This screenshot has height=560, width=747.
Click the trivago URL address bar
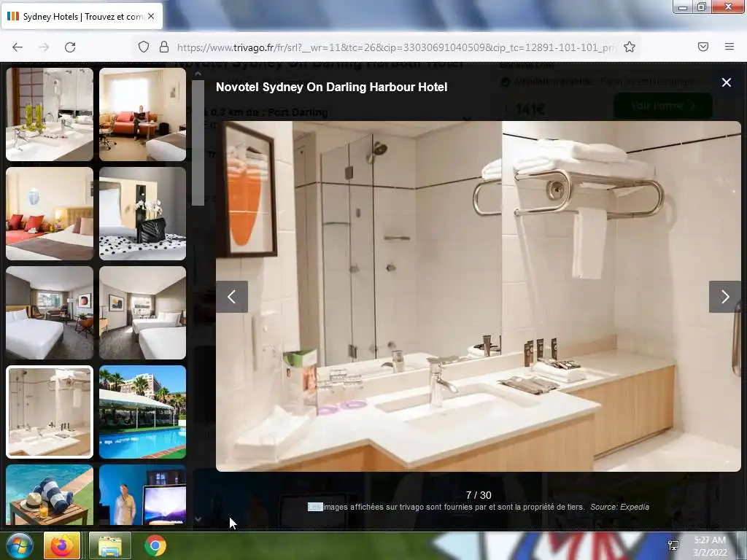click(x=395, y=47)
